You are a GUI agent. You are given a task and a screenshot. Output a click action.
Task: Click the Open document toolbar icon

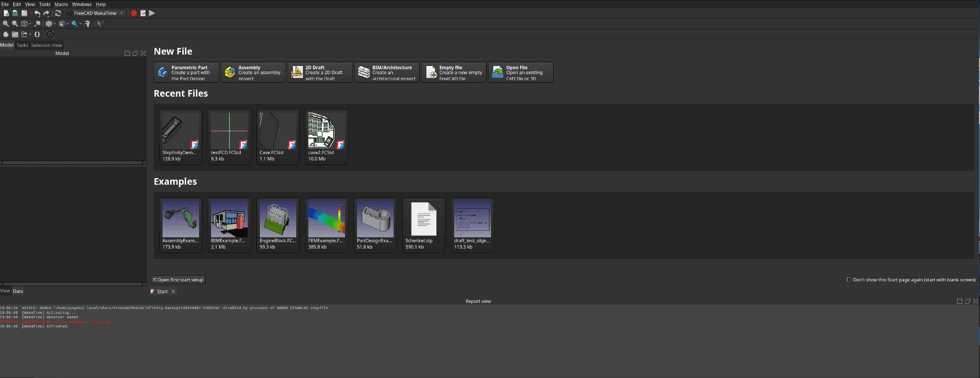[x=15, y=13]
